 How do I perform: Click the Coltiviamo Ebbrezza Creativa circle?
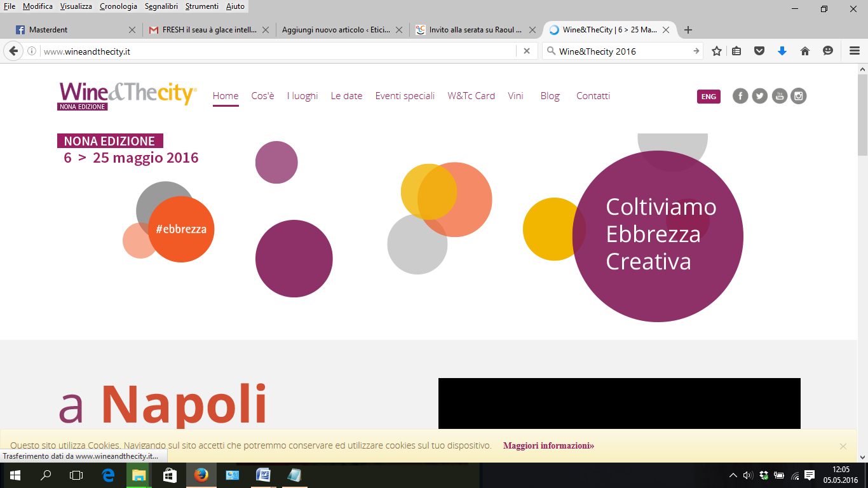[x=658, y=236]
